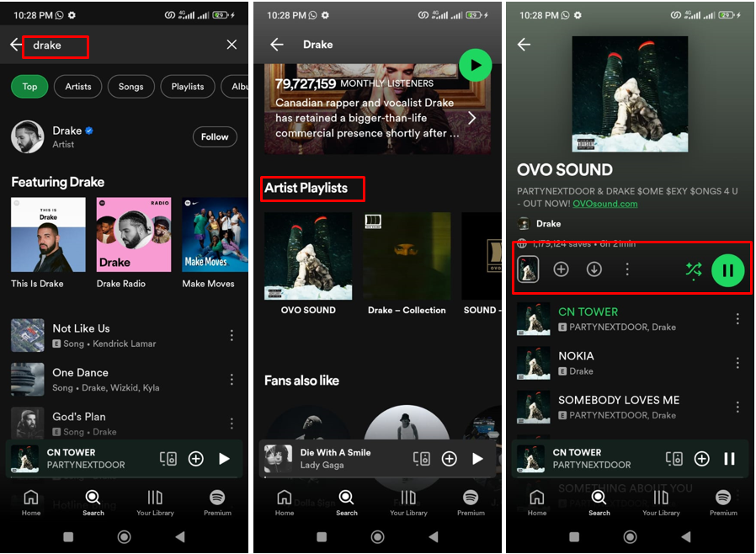
Task: Open Make Moves playlist cover
Action: 215,235
